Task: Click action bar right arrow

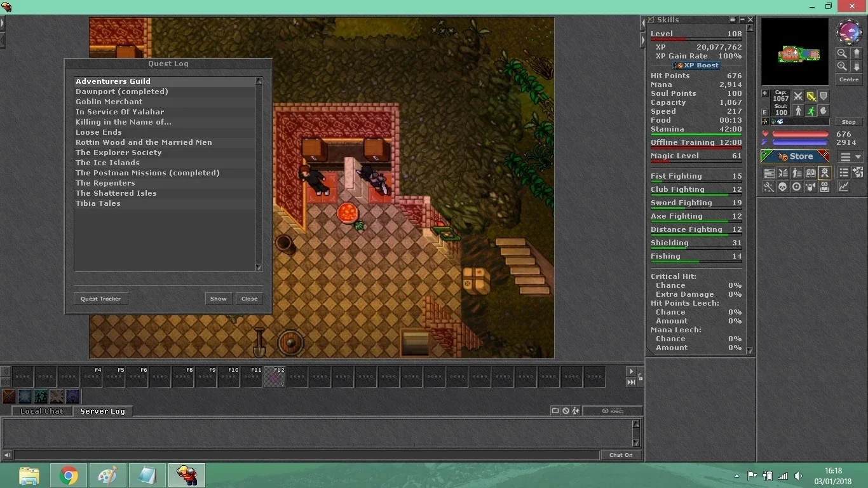Action: (x=631, y=372)
